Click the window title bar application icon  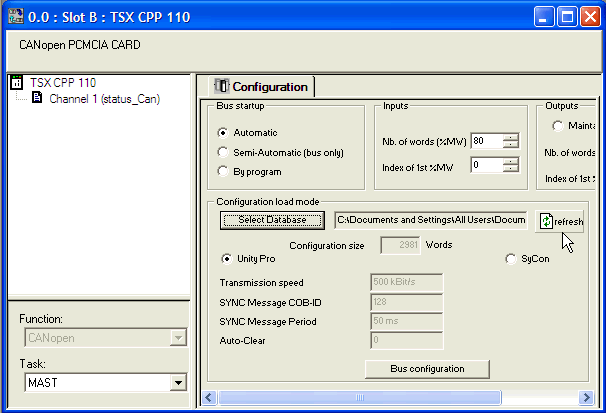click(15, 17)
